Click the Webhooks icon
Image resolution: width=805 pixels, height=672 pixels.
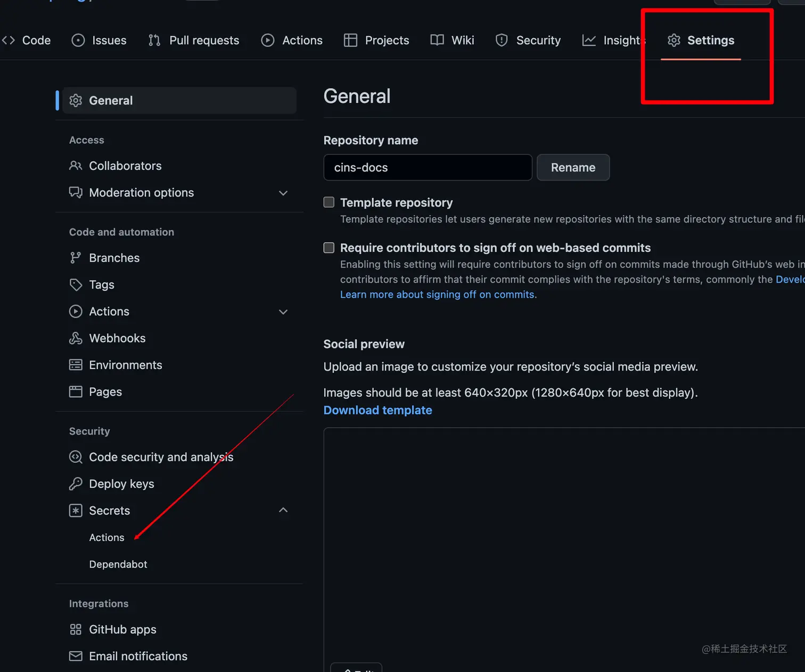(x=76, y=338)
